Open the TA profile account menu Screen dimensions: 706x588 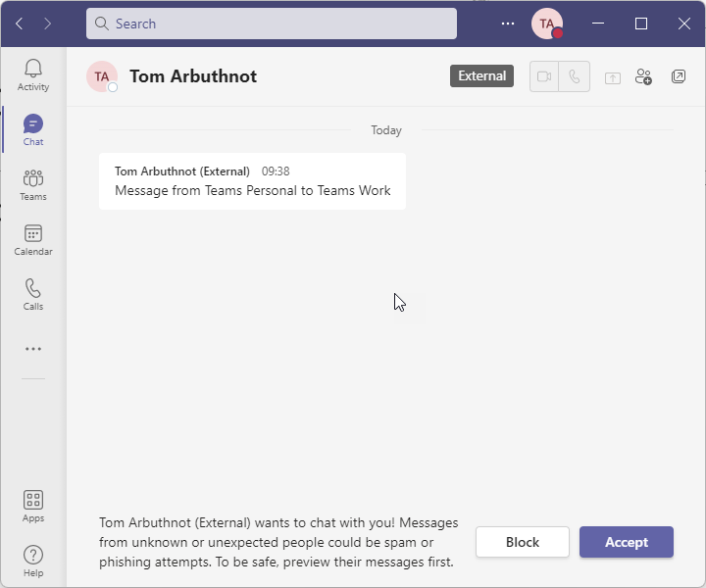tap(546, 24)
